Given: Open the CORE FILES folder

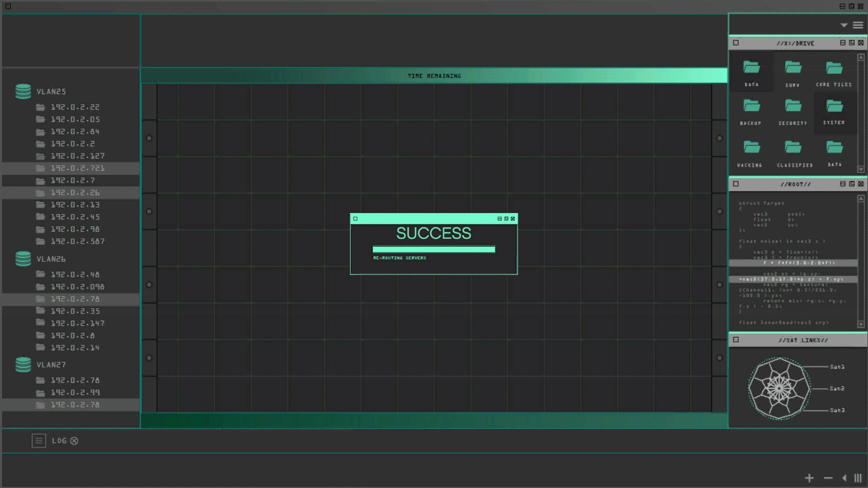Looking at the screenshot, I should coord(834,68).
